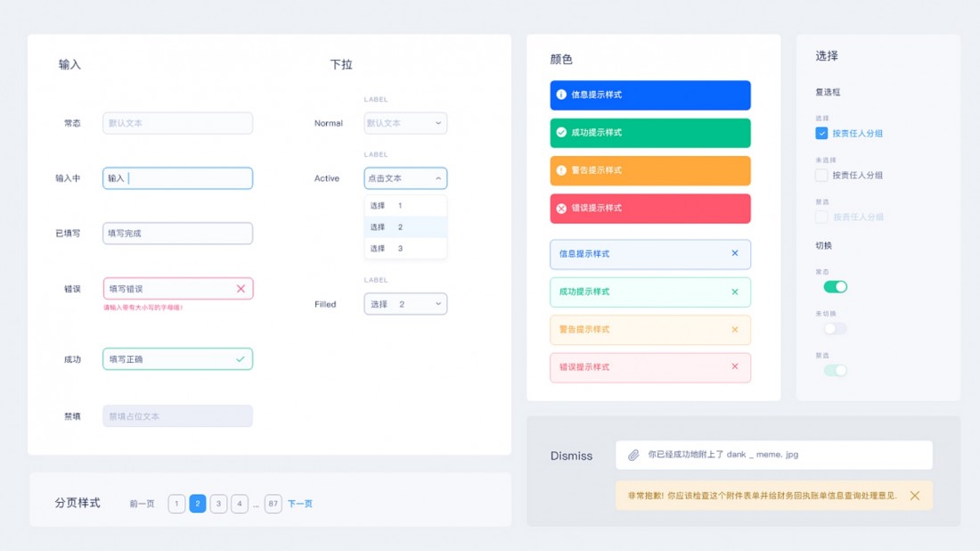Click the solid blue 信息提示样式 banner
Image resolution: width=980 pixels, height=551 pixels.
click(649, 95)
